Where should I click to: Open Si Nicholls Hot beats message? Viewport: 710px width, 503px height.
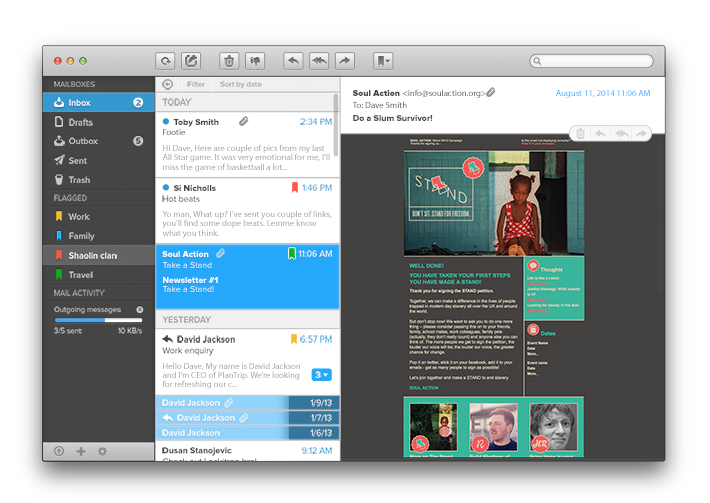pyautogui.click(x=247, y=211)
